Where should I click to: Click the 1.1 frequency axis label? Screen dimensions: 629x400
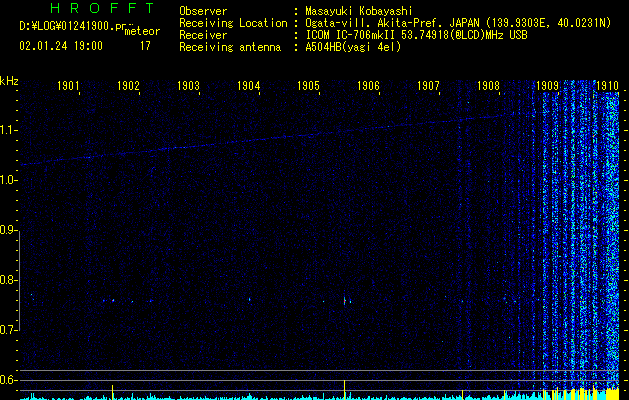pyautogui.click(x=8, y=130)
